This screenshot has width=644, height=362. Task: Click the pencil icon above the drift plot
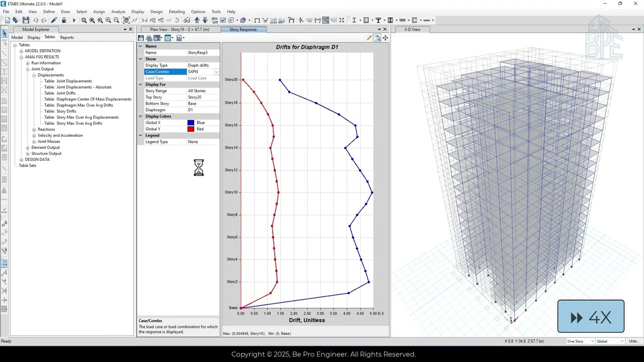point(369,38)
